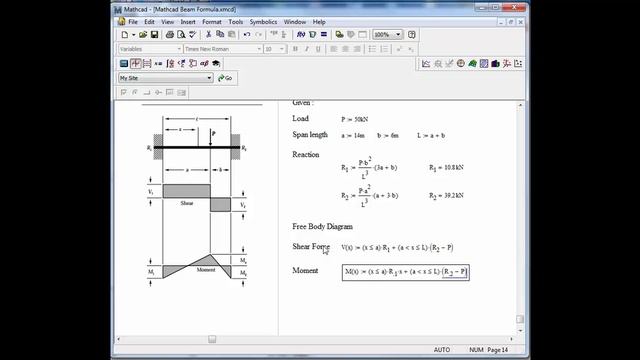Apply superscript formatting
Viewport: 640px width, 360px height.
[x=399, y=49]
